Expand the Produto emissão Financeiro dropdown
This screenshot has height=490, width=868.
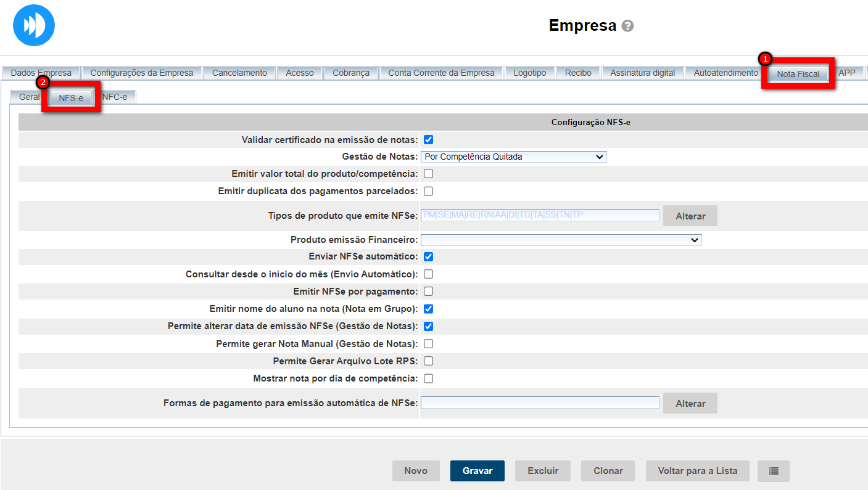[561, 240]
